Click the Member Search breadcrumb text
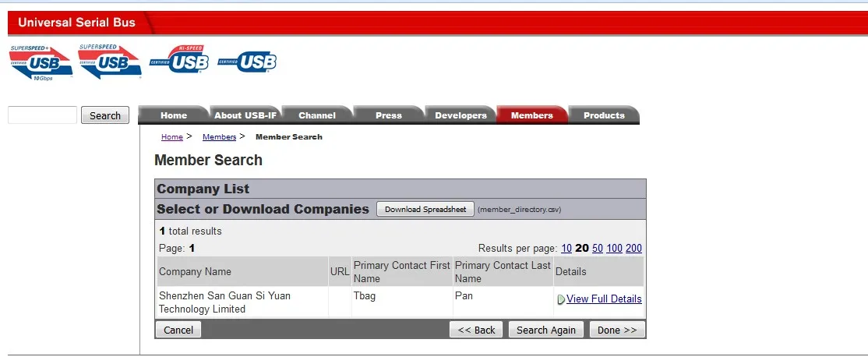This screenshot has width=868, height=364. click(288, 137)
